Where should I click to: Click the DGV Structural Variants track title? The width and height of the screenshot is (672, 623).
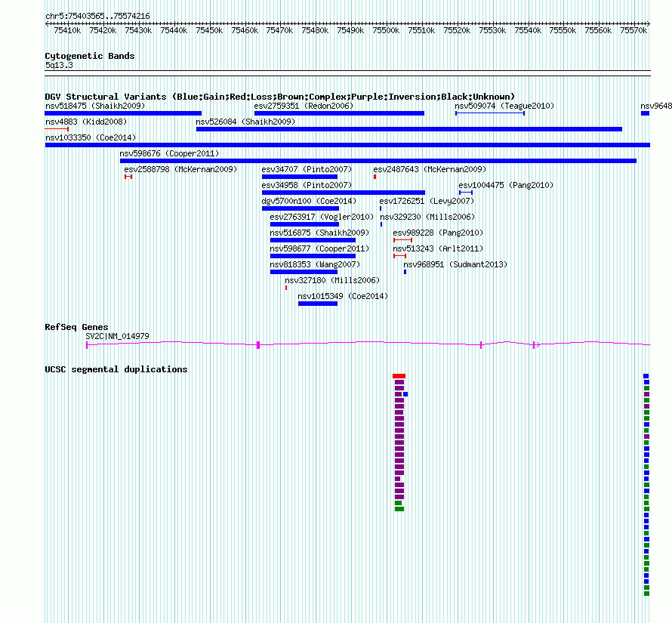coord(280,97)
